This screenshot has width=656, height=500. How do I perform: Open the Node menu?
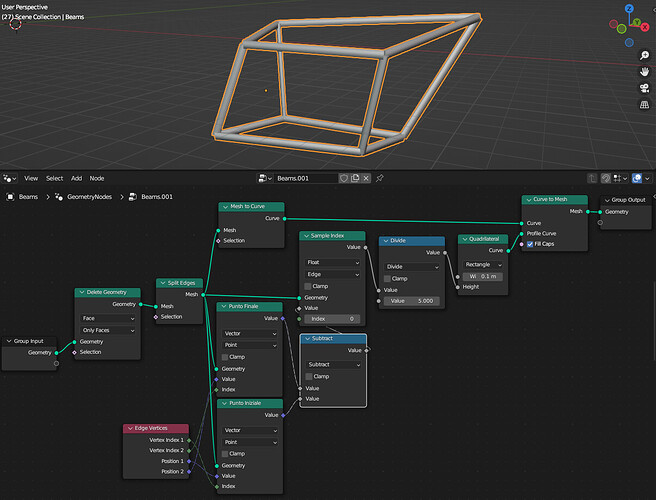(x=97, y=179)
